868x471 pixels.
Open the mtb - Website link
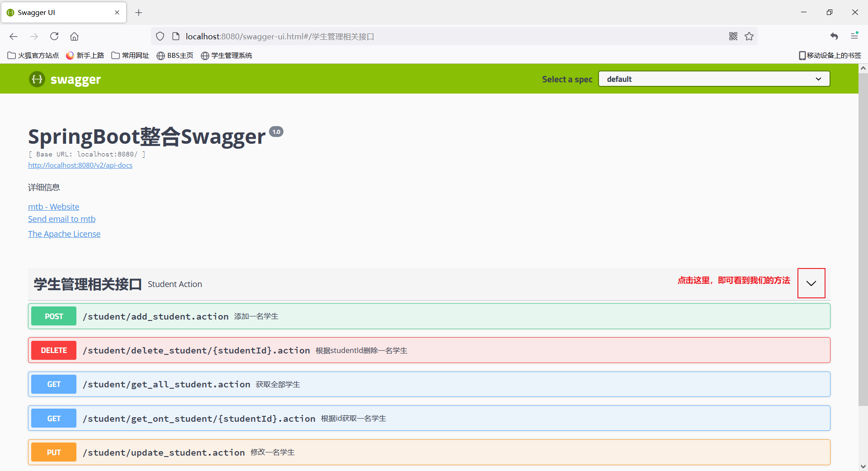(54, 207)
